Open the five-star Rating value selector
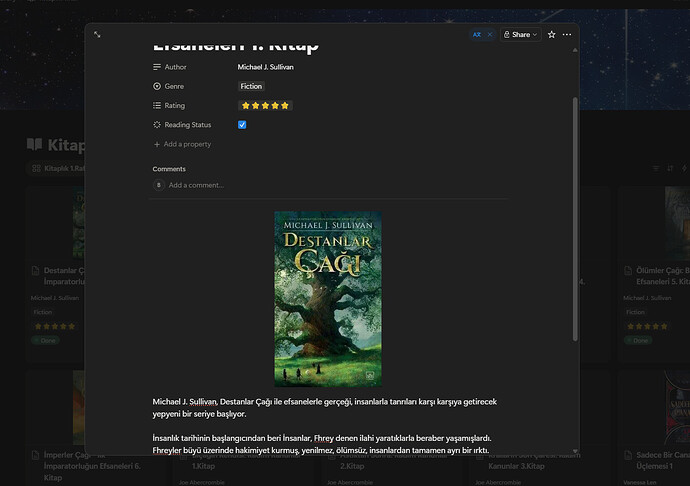This screenshot has width=690, height=486. pyautogui.click(x=264, y=106)
